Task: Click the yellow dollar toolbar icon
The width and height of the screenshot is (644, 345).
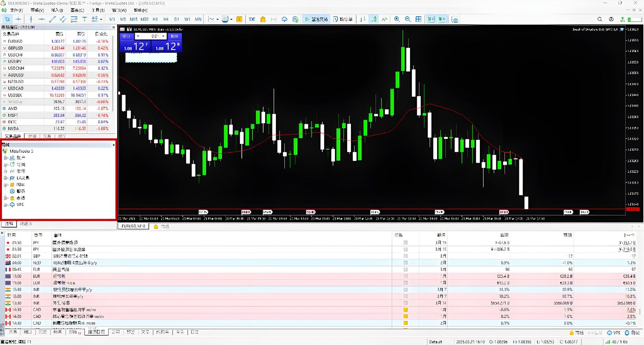Action: click(239, 19)
